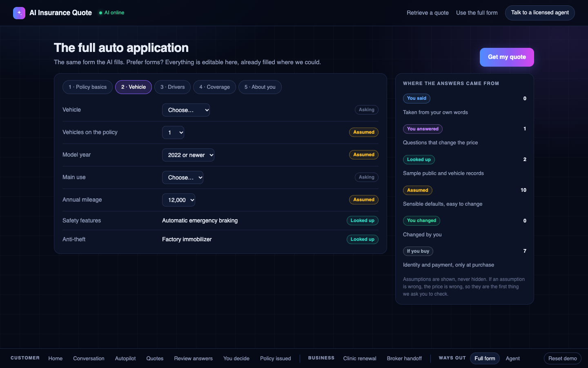Click the AI Insurance Quote sparkle logo
Image resolution: width=588 pixels, height=368 pixels.
(x=19, y=13)
